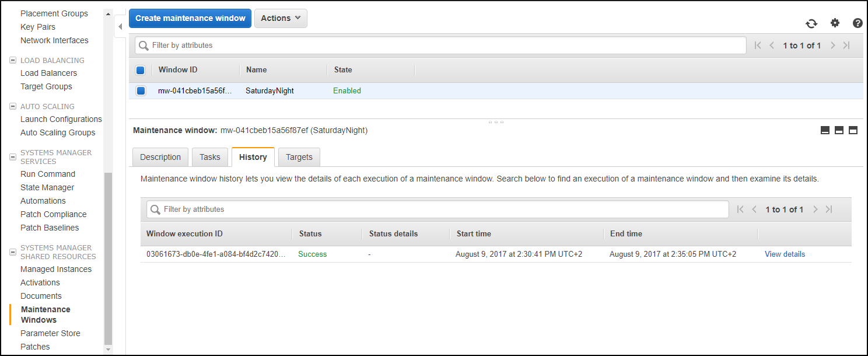Go to next page in history pagination
Image resolution: width=868 pixels, height=356 pixels.
pyautogui.click(x=815, y=209)
